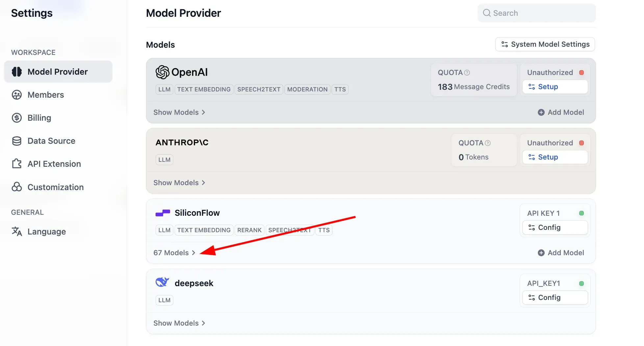The width and height of the screenshot is (644, 346).
Task: Click the Members smiley icon
Action: tap(17, 95)
